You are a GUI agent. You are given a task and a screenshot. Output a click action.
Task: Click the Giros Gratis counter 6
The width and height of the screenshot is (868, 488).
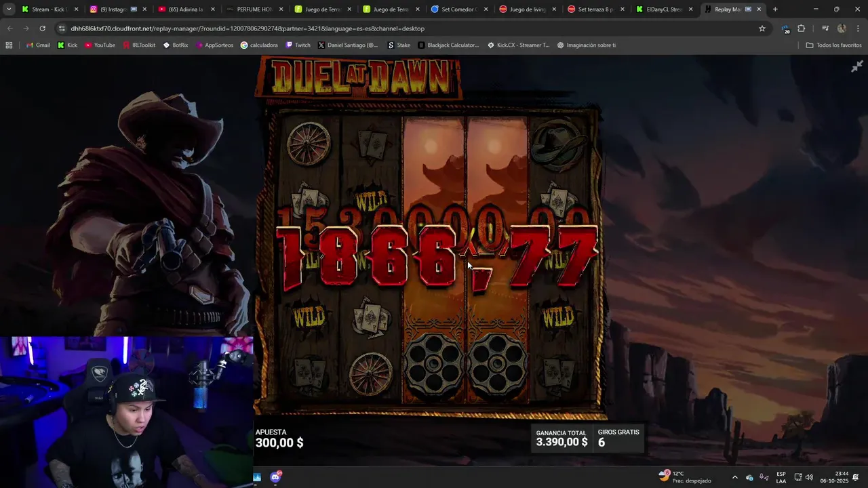coord(601,443)
